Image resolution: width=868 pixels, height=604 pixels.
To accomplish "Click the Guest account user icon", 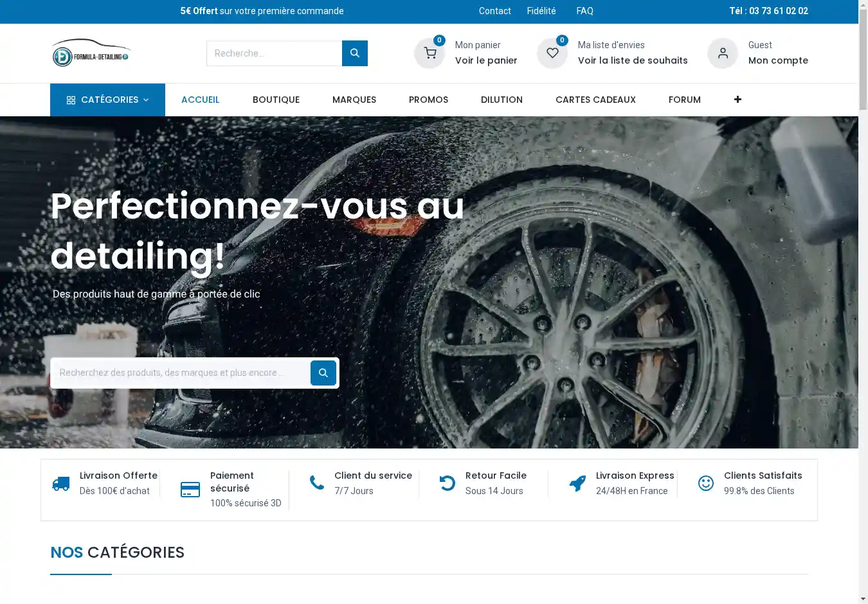I will coord(723,53).
